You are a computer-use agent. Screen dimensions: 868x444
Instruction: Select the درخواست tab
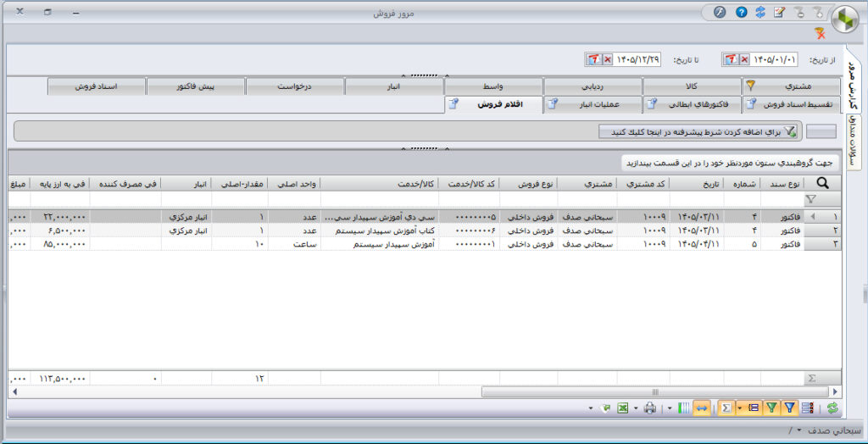point(294,86)
